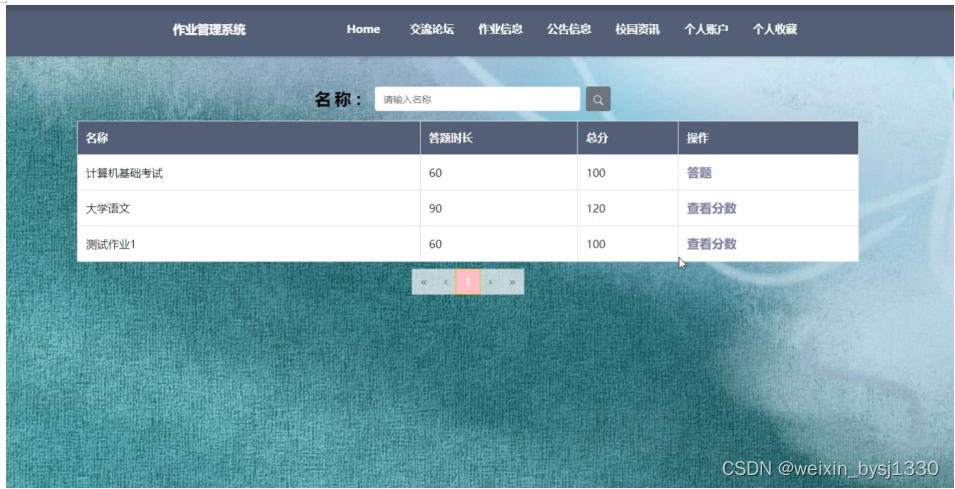The width and height of the screenshot is (955, 489).
Task: Open 个人收藏 in navigation bar
Action: coord(775,29)
